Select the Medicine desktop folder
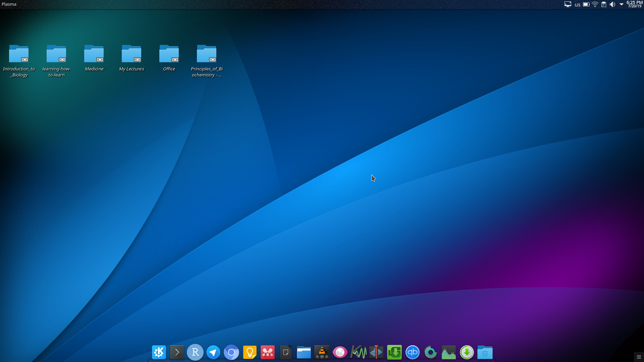Screen dimensions: 644x362 [x=94, y=58]
